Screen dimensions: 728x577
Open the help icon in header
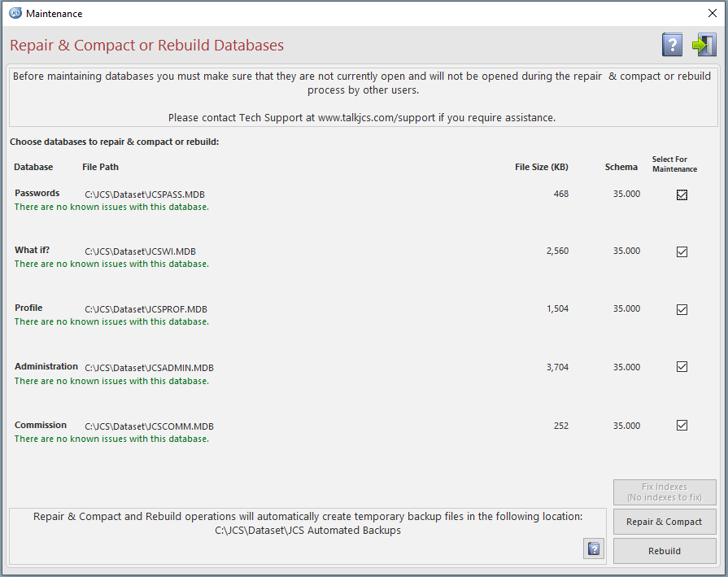672,45
